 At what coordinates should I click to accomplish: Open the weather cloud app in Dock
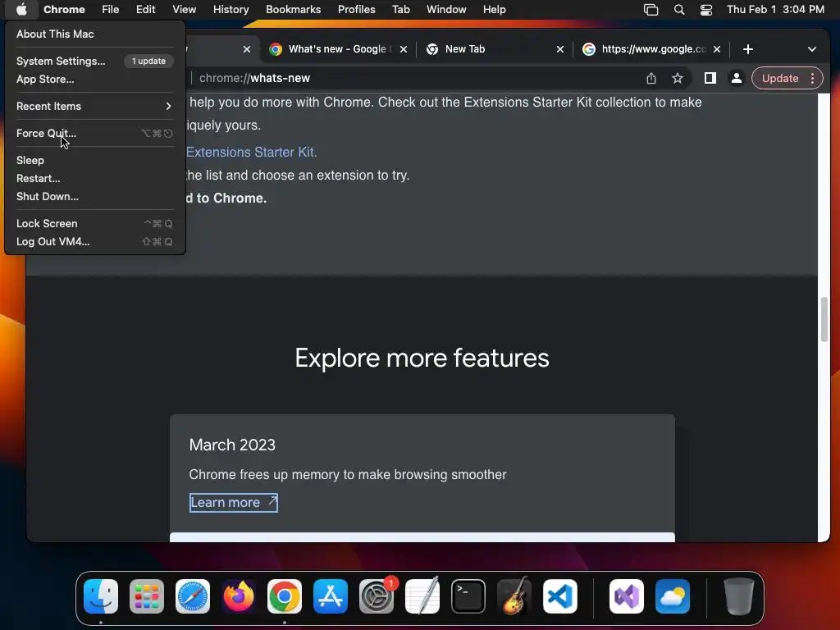click(673, 596)
